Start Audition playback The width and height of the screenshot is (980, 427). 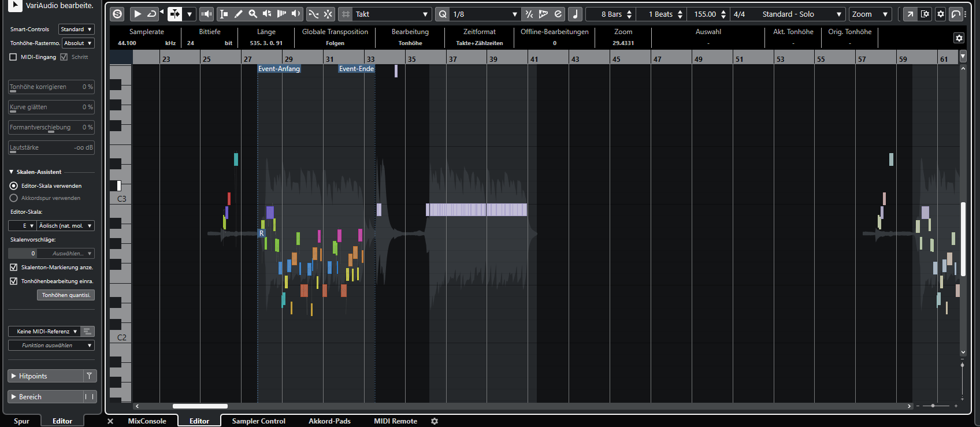138,14
